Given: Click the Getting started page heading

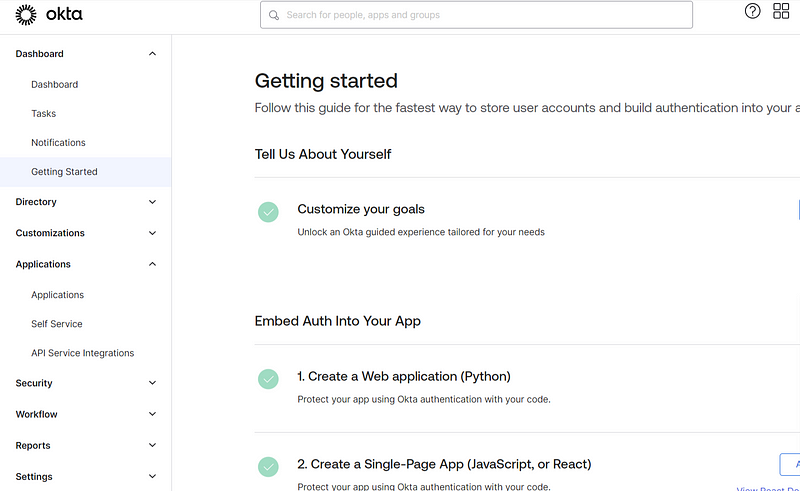Looking at the screenshot, I should tap(326, 81).
